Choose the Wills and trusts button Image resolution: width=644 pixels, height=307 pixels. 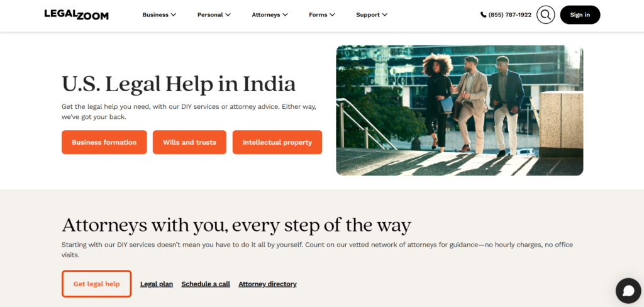tap(189, 142)
